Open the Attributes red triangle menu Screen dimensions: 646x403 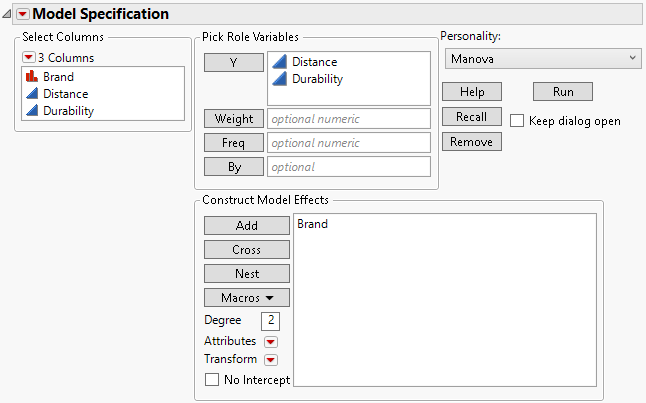click(x=270, y=342)
